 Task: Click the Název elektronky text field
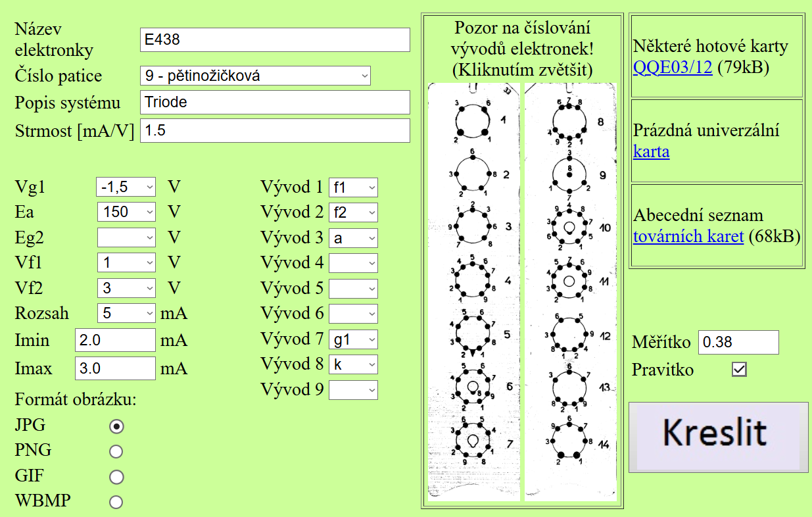(x=275, y=39)
